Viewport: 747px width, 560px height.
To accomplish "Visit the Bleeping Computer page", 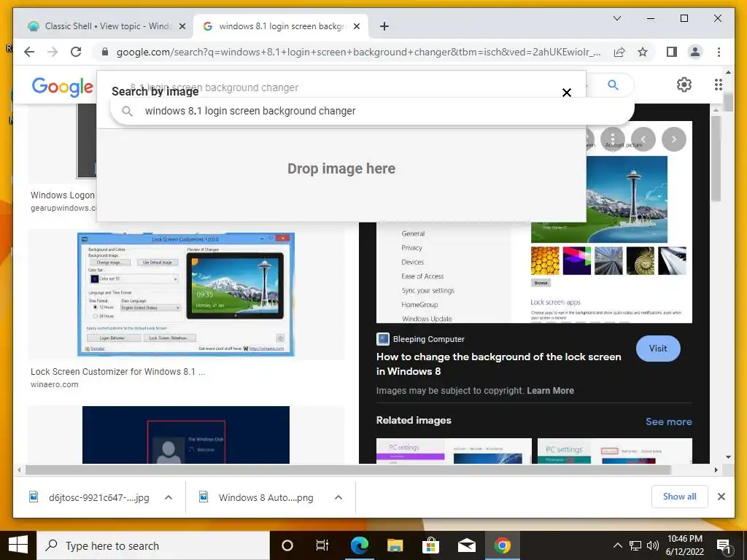I will 658,348.
